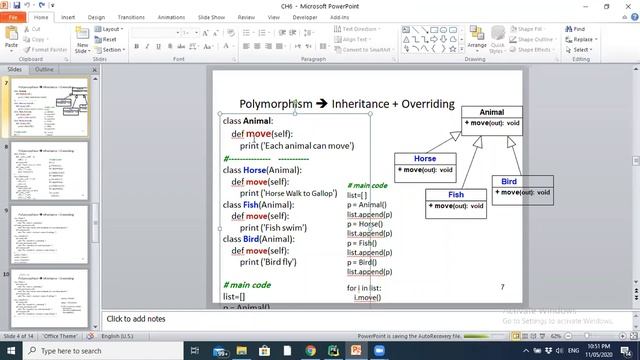640x360 pixels.
Task: Pick the Text Box shape in gallery
Action: tap(406, 30)
